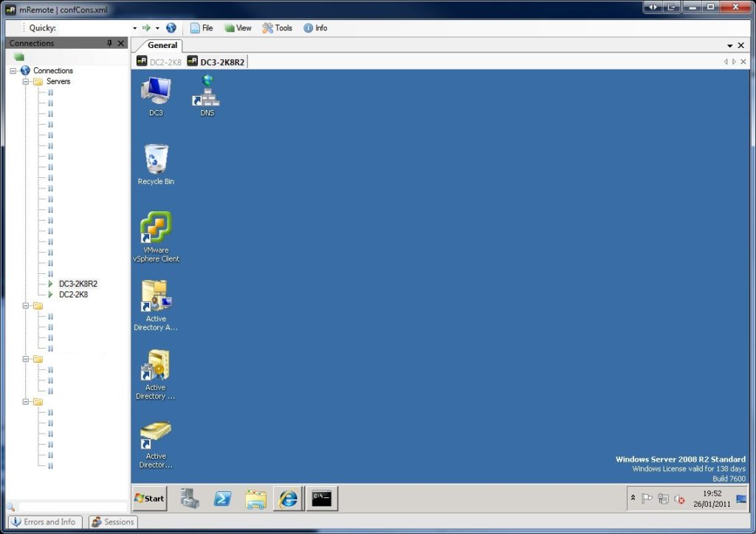Open the DC3 computer desktop icon
Screen dimensions: 756x534
[156, 96]
